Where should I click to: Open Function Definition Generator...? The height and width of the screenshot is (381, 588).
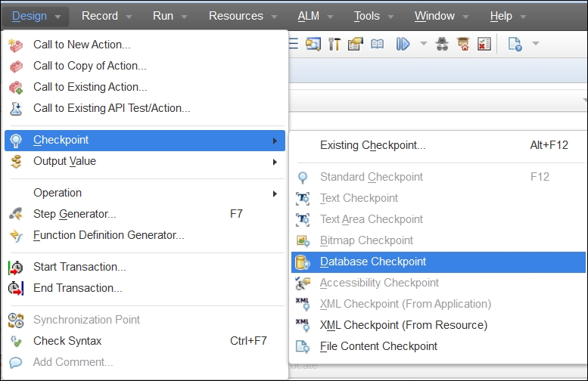click(x=108, y=236)
